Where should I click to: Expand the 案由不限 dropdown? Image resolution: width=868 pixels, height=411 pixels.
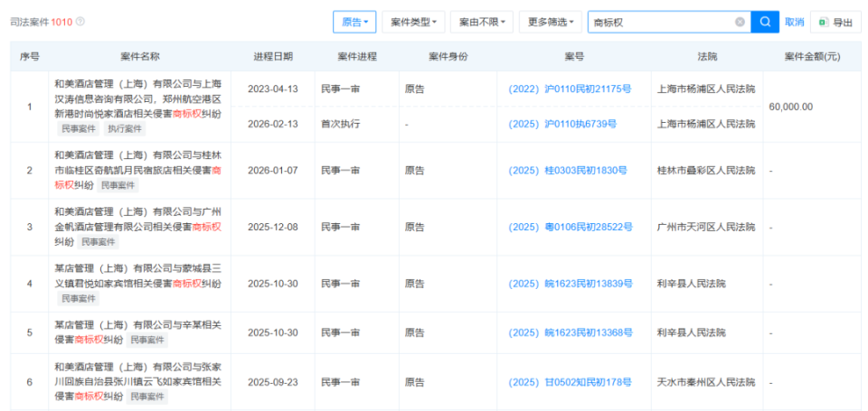coord(482,22)
